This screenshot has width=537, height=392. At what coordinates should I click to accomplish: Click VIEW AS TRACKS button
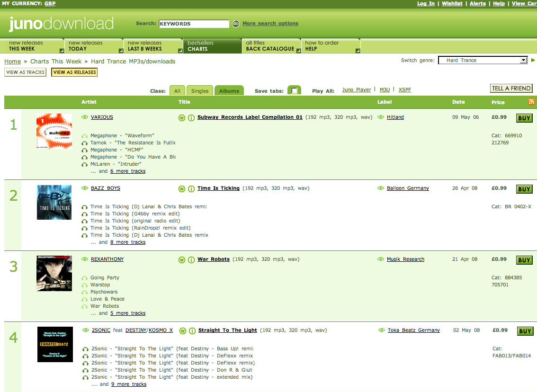tap(26, 72)
